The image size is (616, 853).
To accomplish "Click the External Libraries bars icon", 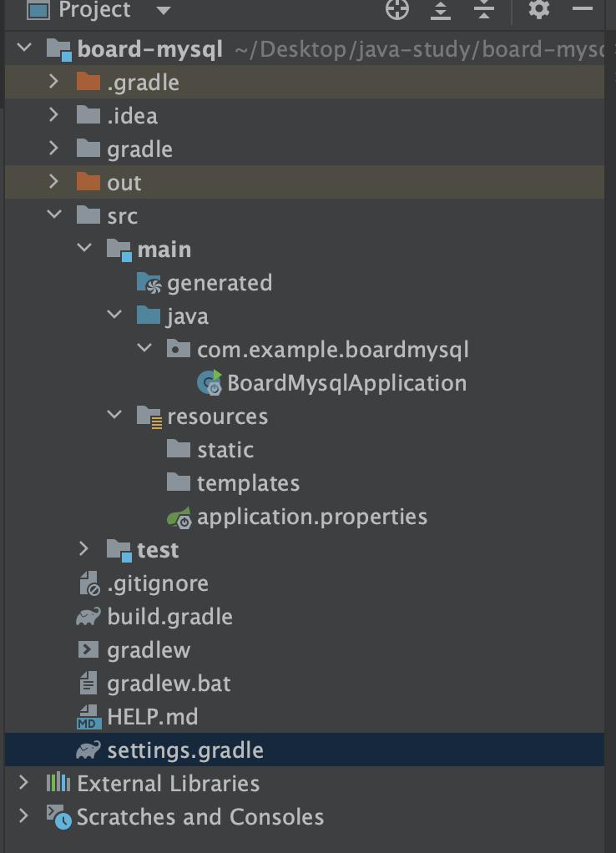I will pyautogui.click(x=58, y=783).
